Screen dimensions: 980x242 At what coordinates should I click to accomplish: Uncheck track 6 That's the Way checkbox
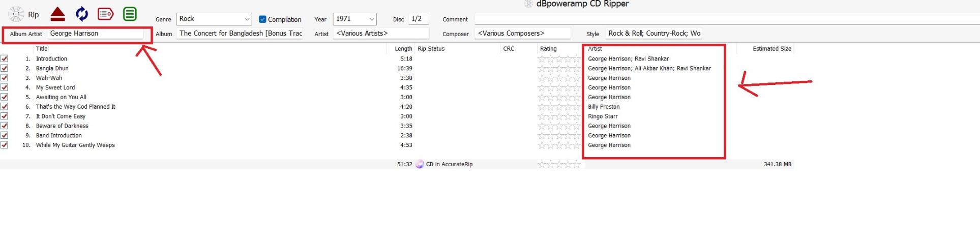5,107
